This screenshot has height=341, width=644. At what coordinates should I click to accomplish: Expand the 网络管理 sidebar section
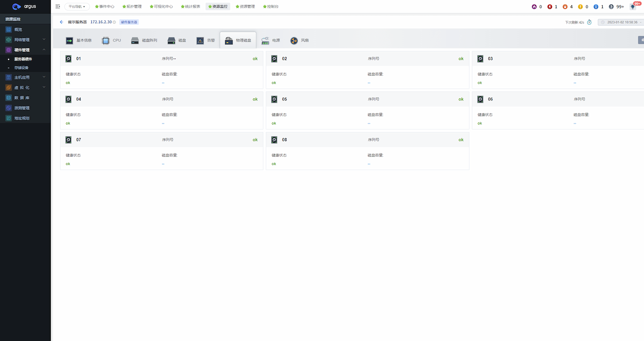click(x=25, y=39)
